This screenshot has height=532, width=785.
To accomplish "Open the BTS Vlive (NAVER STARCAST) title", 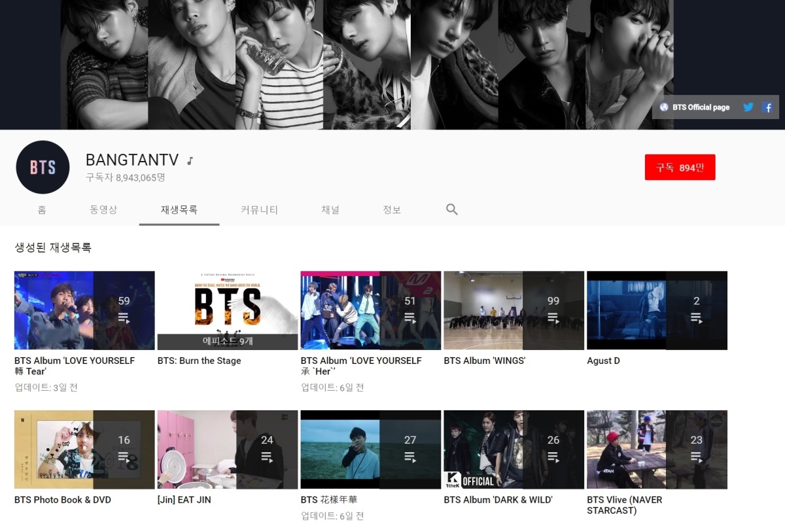I will [x=625, y=505].
